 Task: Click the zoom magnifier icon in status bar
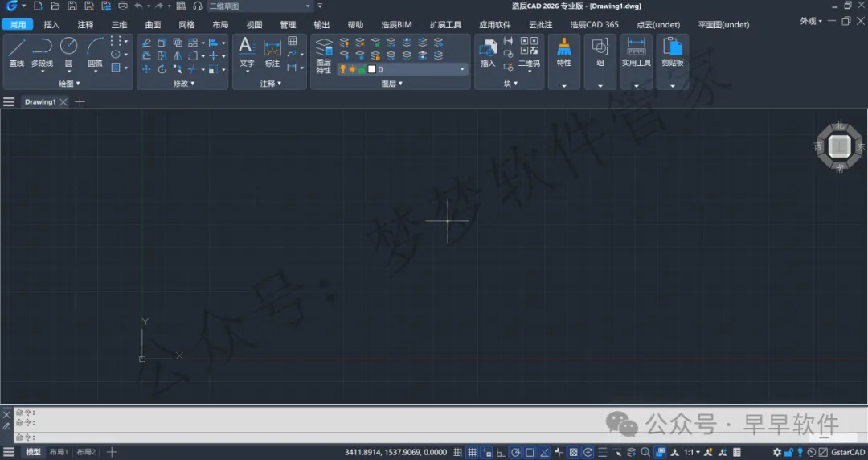tap(645, 452)
